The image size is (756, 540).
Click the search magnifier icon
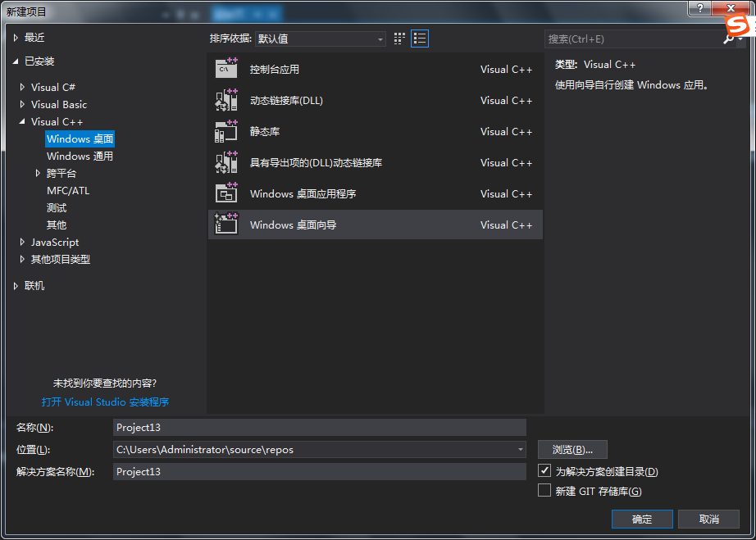[728, 39]
